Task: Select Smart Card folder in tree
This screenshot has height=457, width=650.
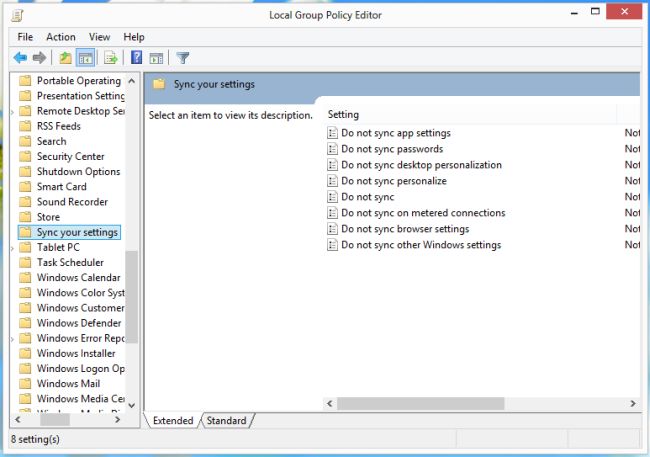Action: [61, 187]
